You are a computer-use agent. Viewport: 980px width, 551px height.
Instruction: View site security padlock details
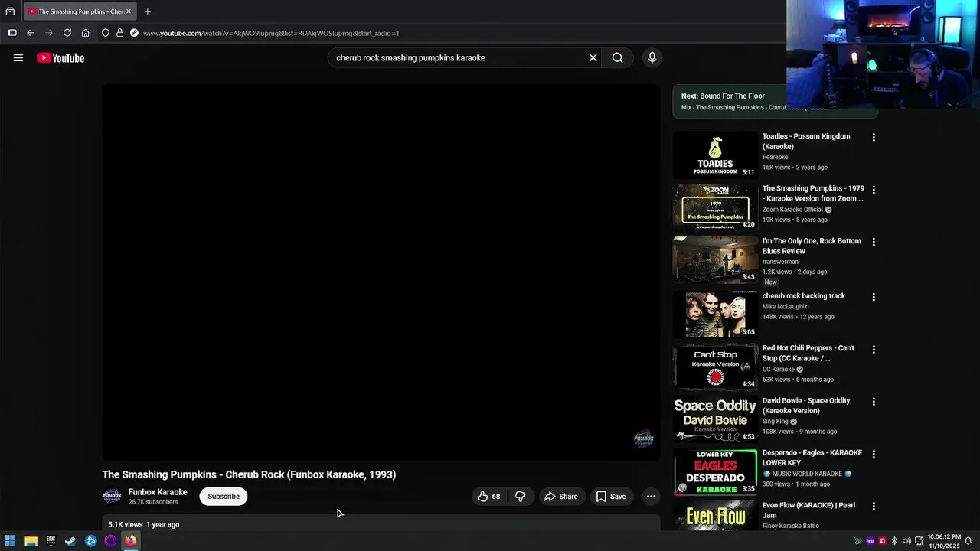(119, 33)
